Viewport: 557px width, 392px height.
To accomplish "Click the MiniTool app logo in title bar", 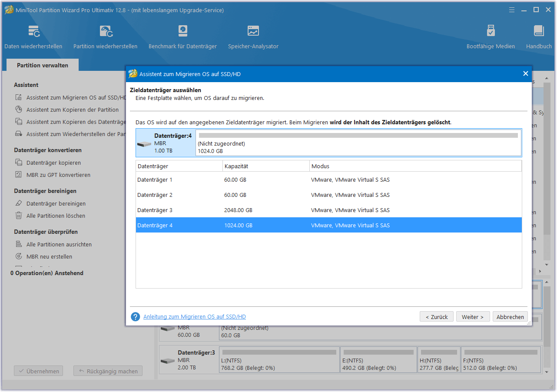I will click(x=8, y=10).
